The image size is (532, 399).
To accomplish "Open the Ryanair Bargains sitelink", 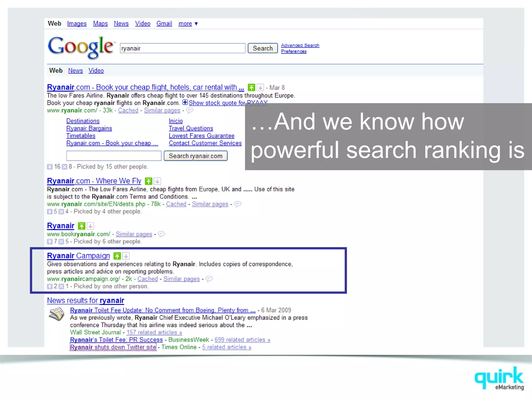I will (89, 128).
